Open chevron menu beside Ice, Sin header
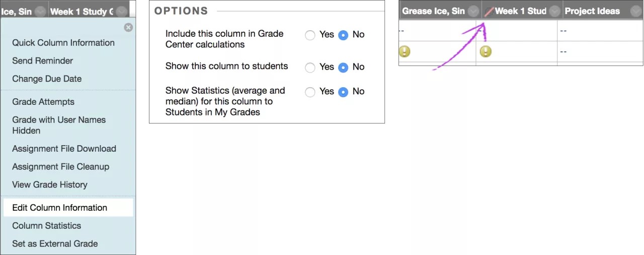Viewport: 644px width, 255px height. pos(41,12)
